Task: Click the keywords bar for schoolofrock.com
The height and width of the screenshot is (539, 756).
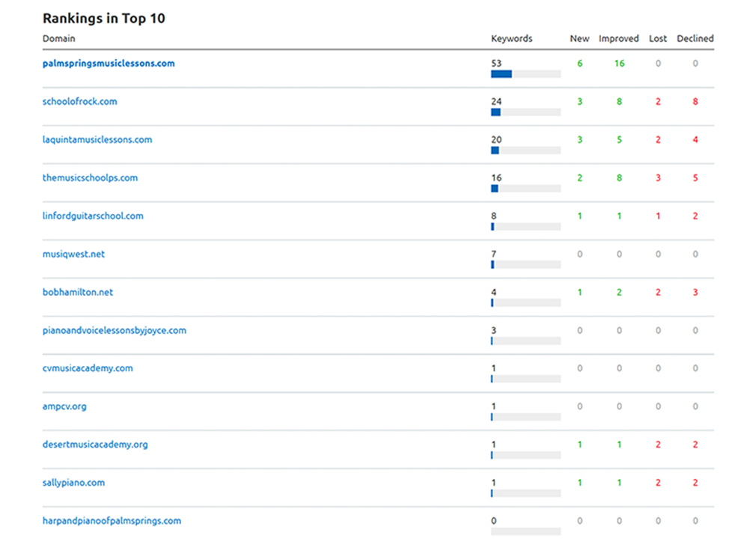Action: click(526, 112)
